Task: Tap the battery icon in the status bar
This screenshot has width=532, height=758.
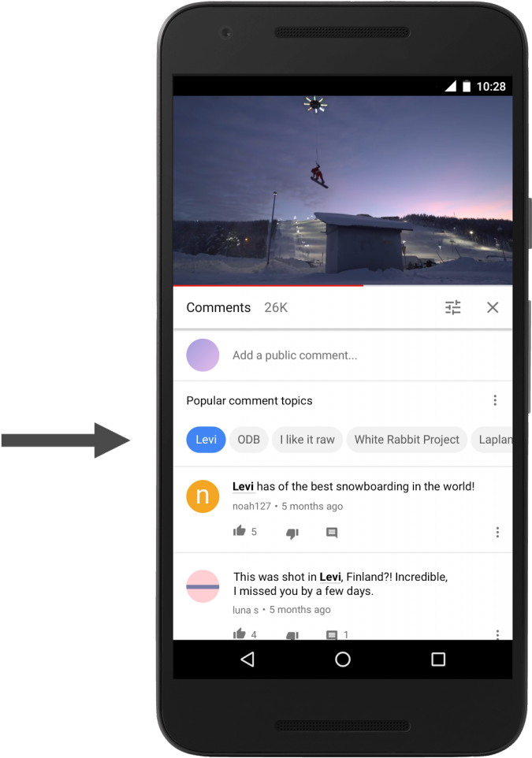Action: [467, 86]
